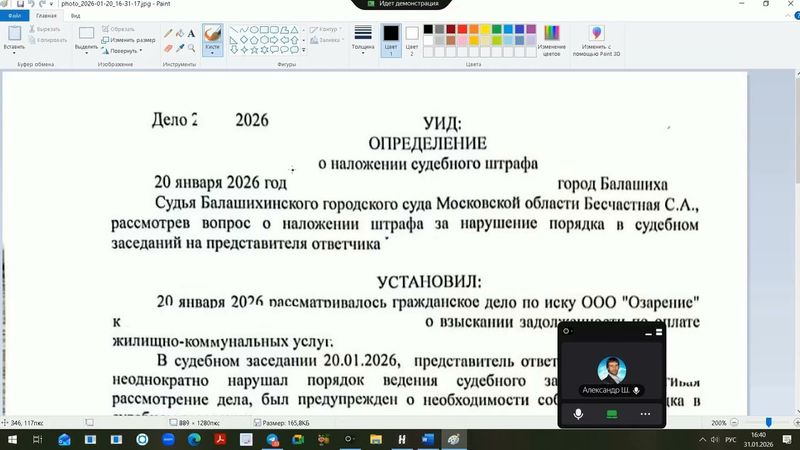Toggle screen sharing green button in overlay
The height and width of the screenshot is (450, 800).
click(x=612, y=414)
